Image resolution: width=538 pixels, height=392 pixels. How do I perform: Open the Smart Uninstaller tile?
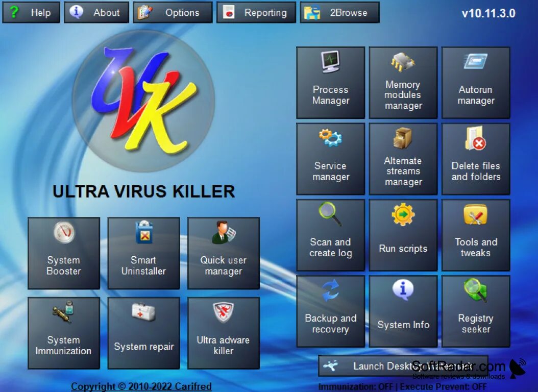pyautogui.click(x=144, y=253)
